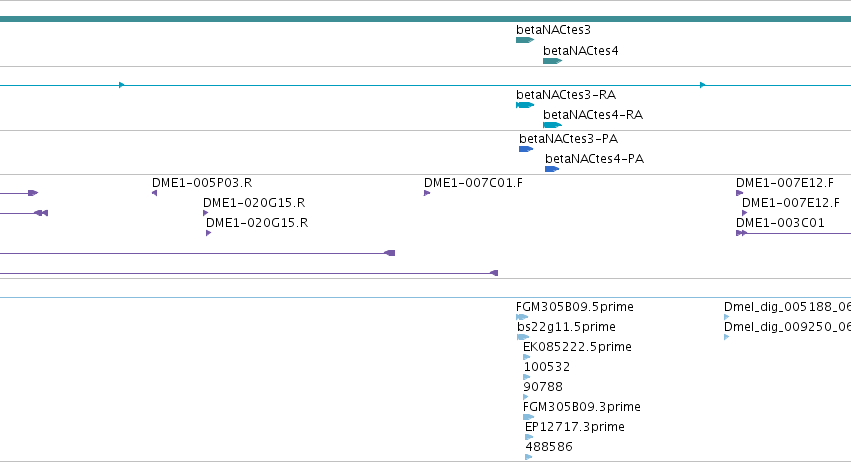Click the betaNACtes4-PA label
The image size is (851, 462).
click(x=594, y=159)
